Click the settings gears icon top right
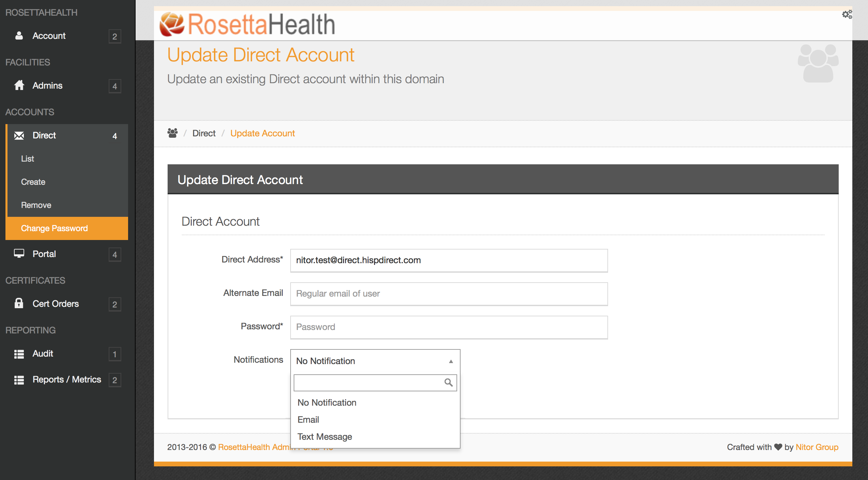 point(847,14)
